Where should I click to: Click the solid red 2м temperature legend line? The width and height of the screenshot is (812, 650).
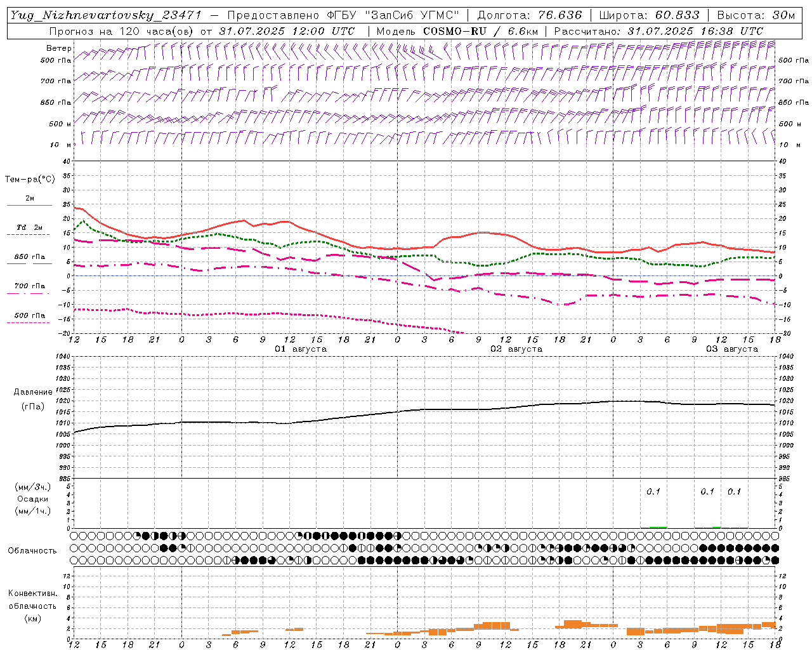click(x=29, y=206)
